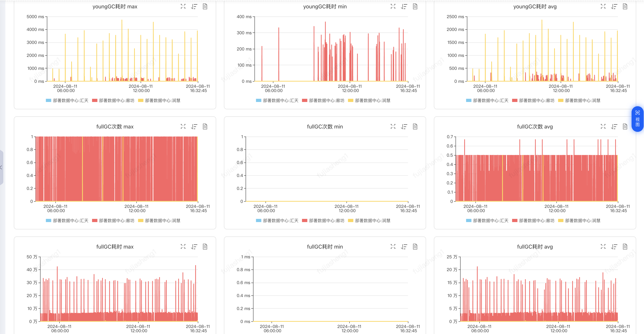Expand the fullGC次数 max chart to fullscreen
The height and width of the screenshot is (334, 644).
click(183, 126)
